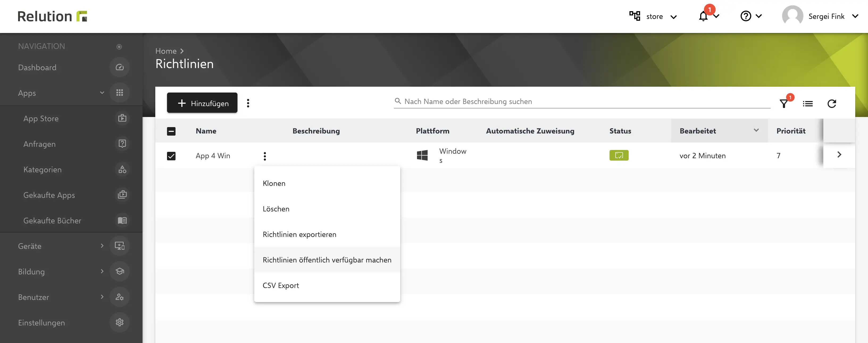Open the notifications bell

click(704, 16)
